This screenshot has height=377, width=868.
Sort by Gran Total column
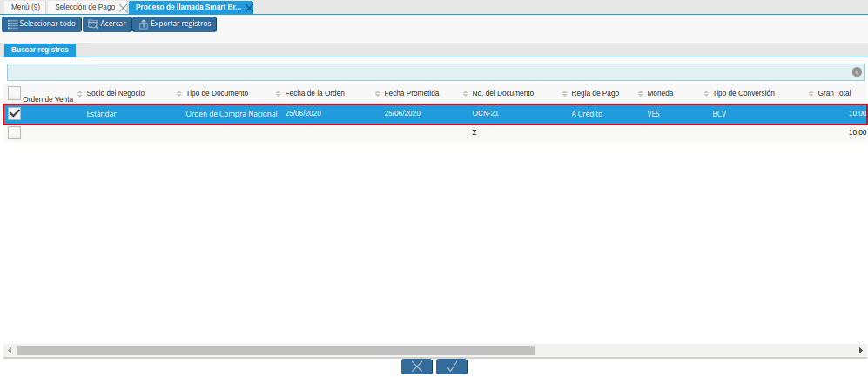(834, 93)
